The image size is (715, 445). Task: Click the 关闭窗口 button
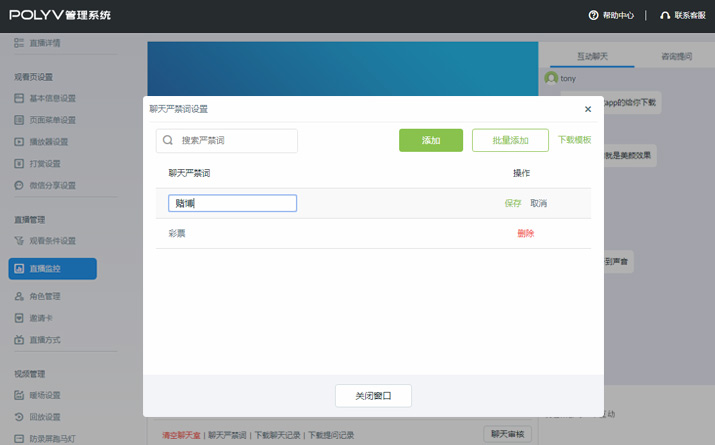click(x=373, y=396)
